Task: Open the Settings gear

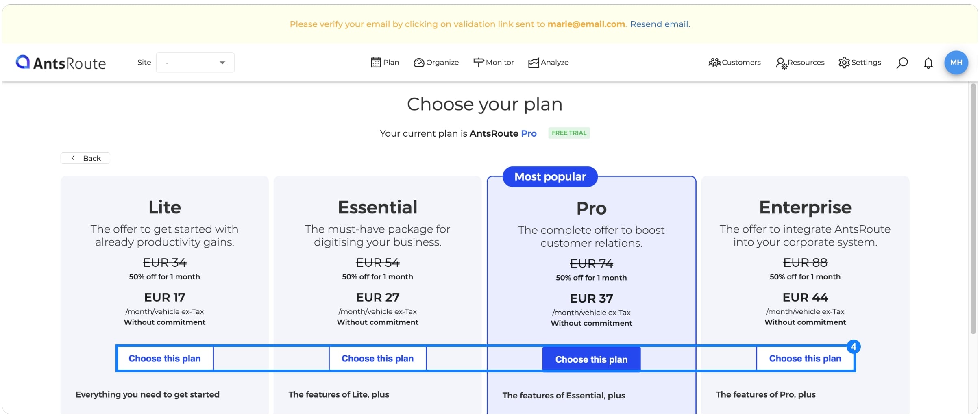Action: (860, 62)
